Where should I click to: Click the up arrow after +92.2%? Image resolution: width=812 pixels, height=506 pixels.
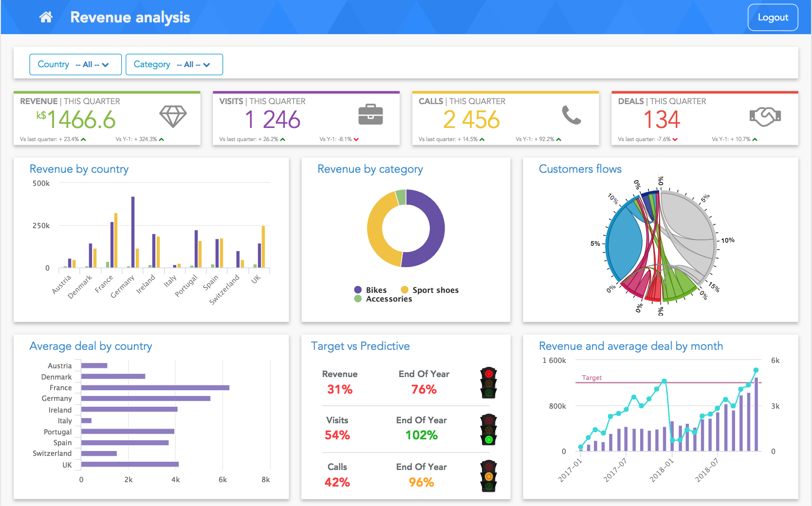pos(558,139)
